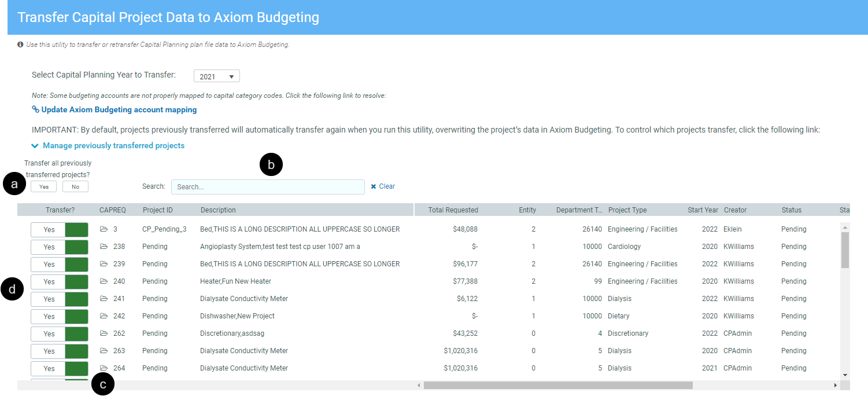
Task: Open folder icon for CAPREQ 3
Action: click(x=104, y=229)
